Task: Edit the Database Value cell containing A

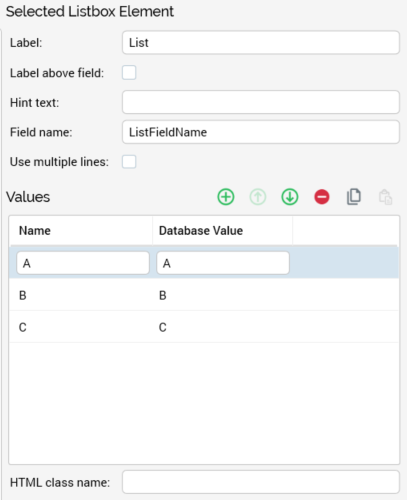Action: pos(223,263)
